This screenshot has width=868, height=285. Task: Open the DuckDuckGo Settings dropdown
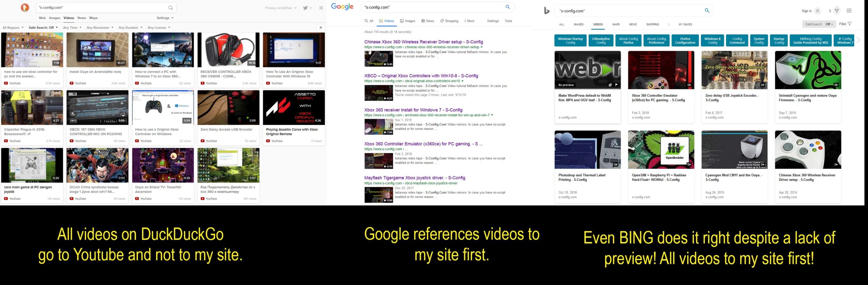(x=165, y=18)
